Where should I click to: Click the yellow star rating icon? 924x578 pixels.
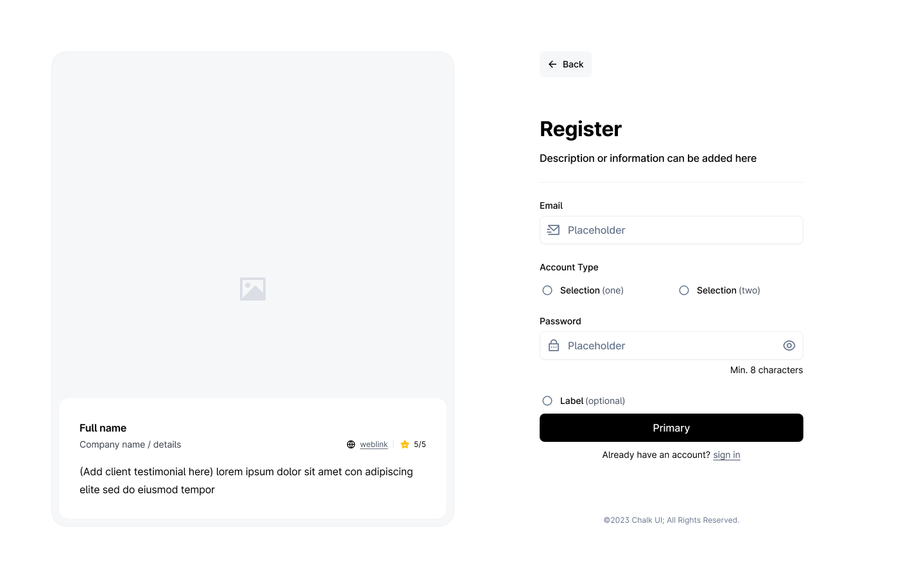point(404,444)
